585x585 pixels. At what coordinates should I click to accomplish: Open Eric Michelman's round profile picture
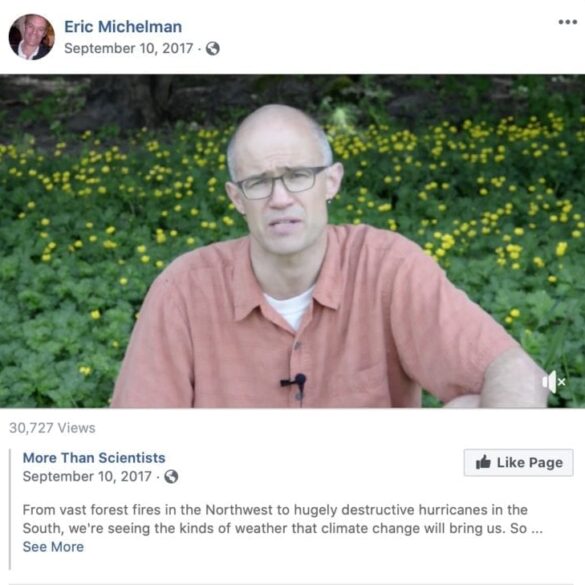(32, 37)
